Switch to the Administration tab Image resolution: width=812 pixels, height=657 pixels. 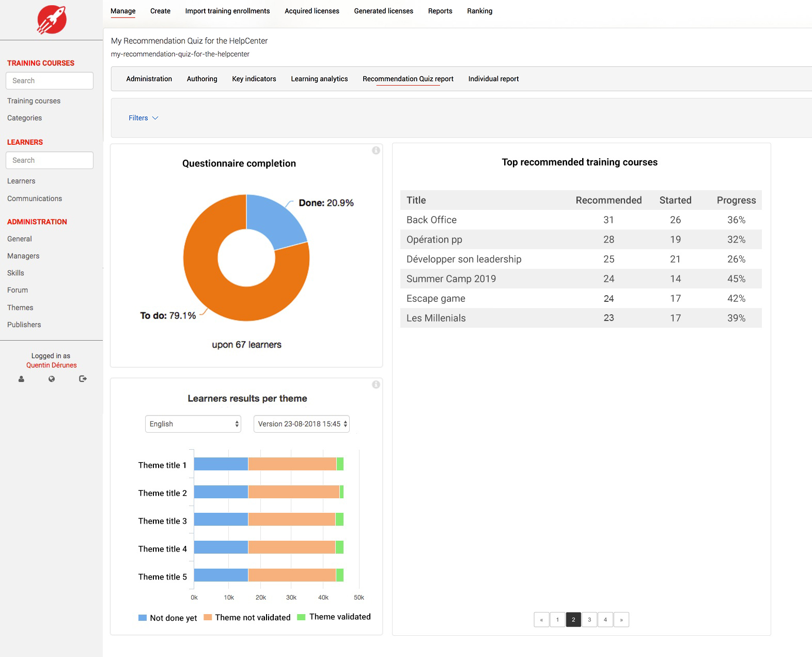click(x=149, y=79)
